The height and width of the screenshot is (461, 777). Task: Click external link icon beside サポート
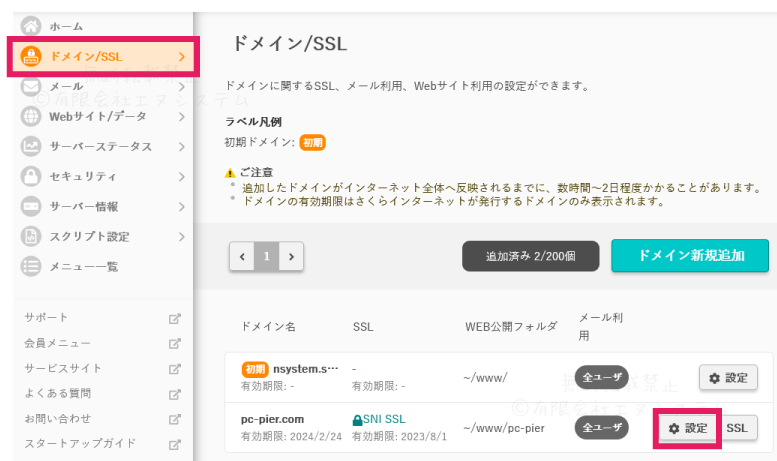[174, 319]
